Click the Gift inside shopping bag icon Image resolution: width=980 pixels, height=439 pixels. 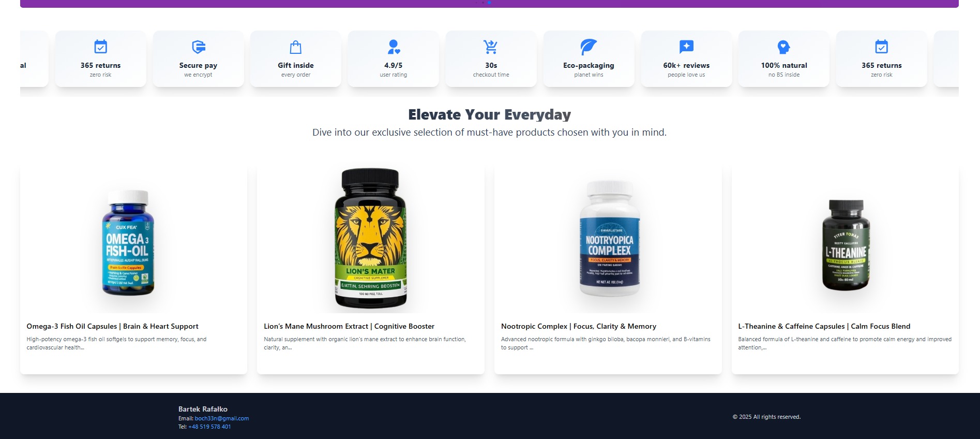pos(296,47)
